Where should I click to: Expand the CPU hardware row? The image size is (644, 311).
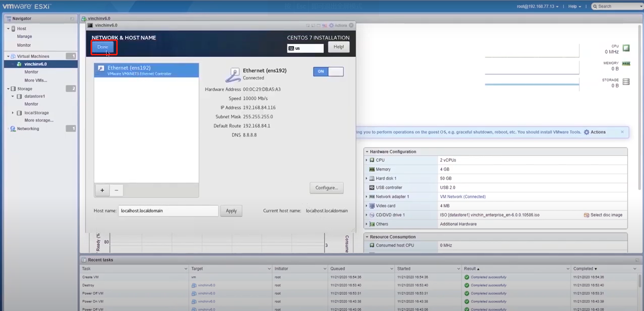pos(367,160)
